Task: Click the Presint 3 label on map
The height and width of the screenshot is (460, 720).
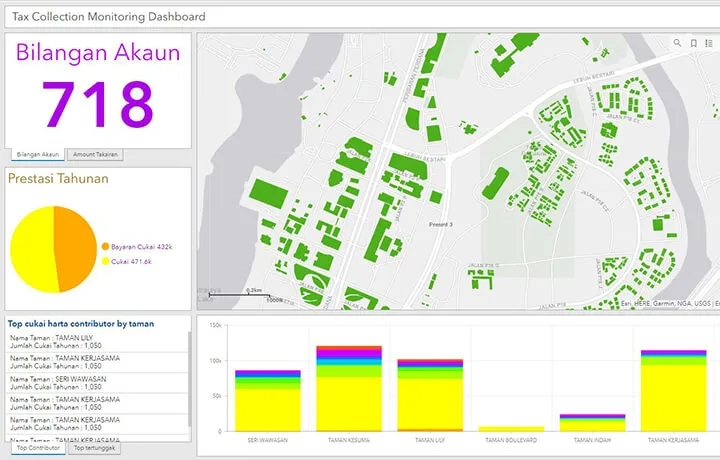Action: (x=440, y=225)
